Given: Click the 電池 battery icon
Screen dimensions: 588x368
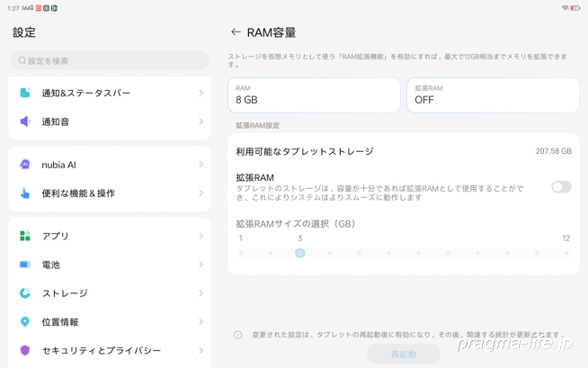Looking at the screenshot, I should pos(25,265).
